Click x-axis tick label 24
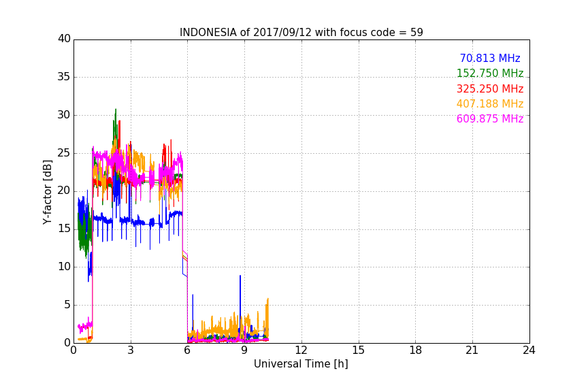The height and width of the screenshot is (392, 588). point(529,350)
